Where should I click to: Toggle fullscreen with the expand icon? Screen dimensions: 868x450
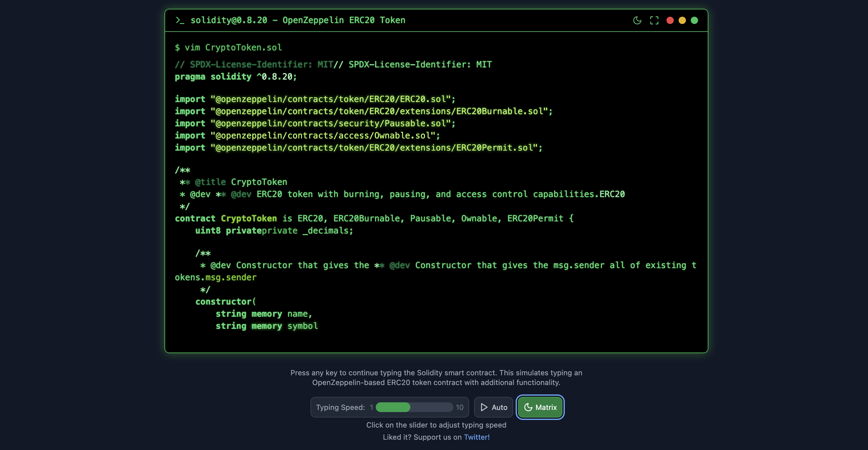[654, 20]
